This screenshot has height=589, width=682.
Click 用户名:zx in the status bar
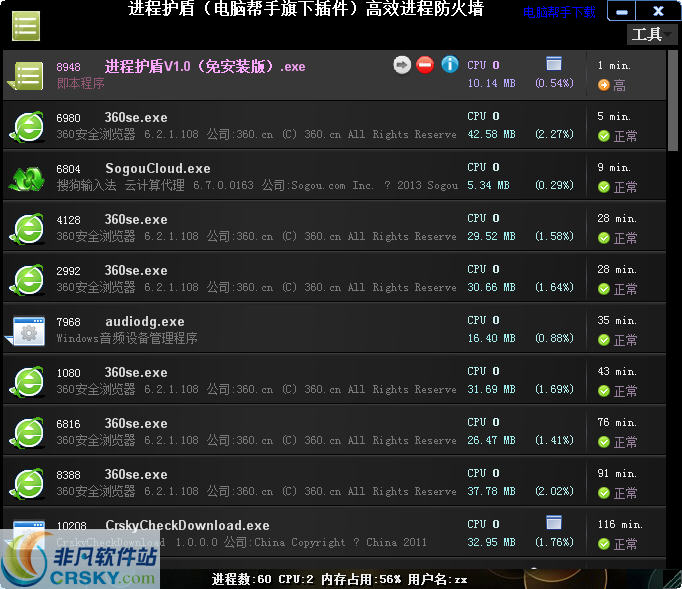438,579
